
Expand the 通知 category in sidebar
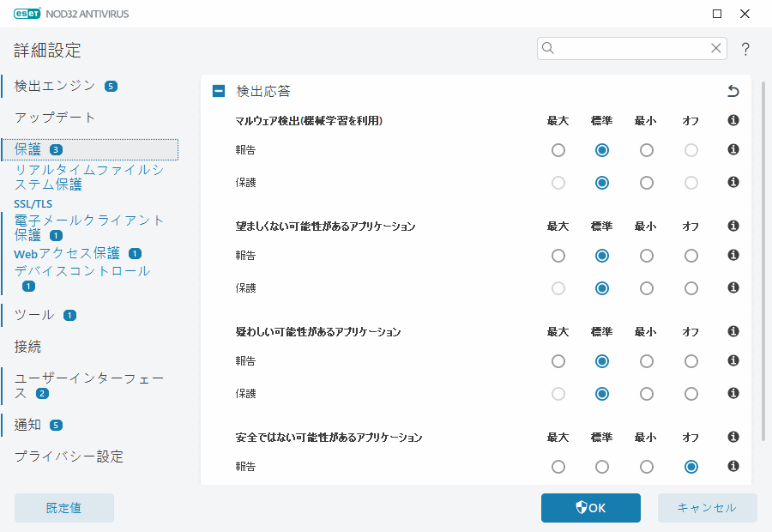(x=28, y=424)
